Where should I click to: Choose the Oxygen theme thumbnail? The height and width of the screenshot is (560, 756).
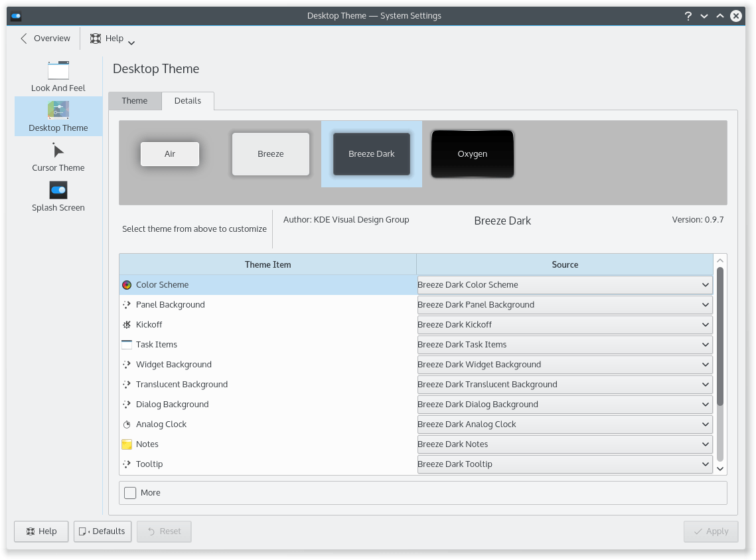473,154
